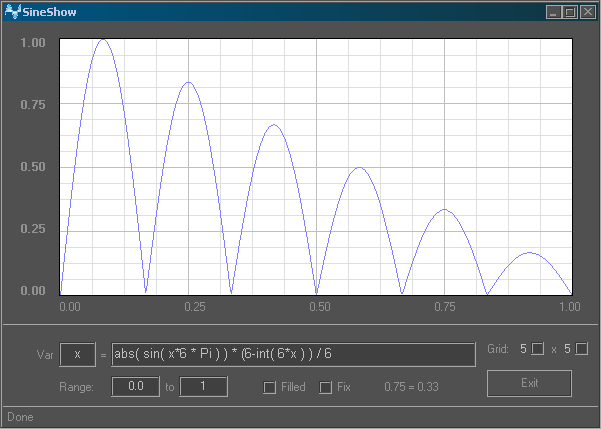
Task: Click the Done status bar text
Action: pos(20,416)
